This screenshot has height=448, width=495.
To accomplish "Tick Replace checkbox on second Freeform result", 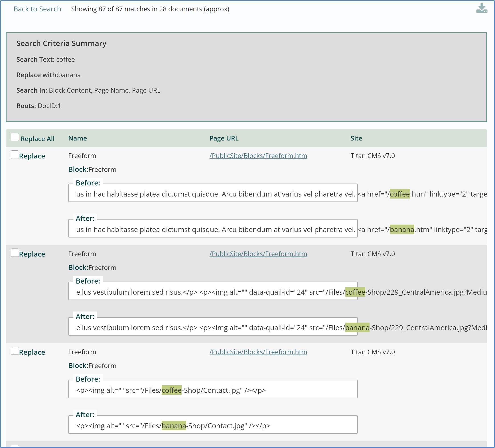I will click(x=15, y=253).
